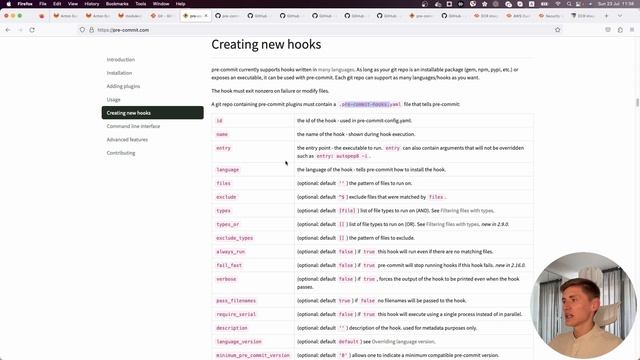640x360 pixels.
Task: Open the Window menu
Action: pos(161,4)
